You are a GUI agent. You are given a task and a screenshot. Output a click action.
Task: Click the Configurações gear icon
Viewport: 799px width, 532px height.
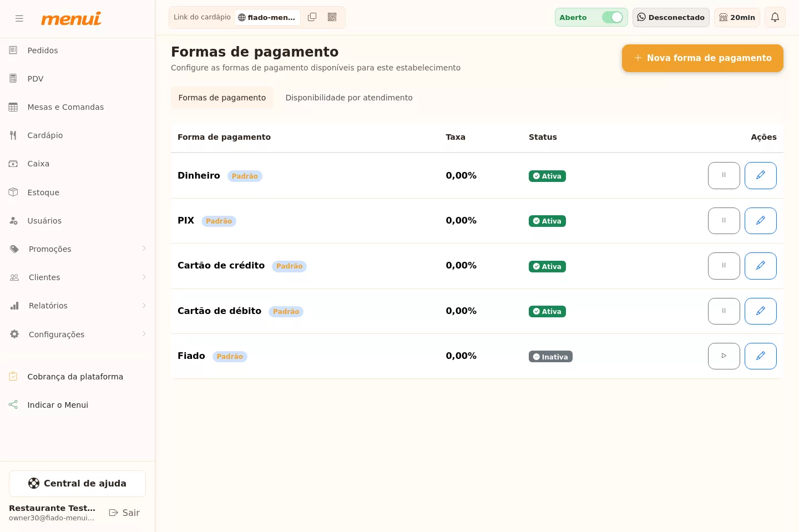point(14,334)
